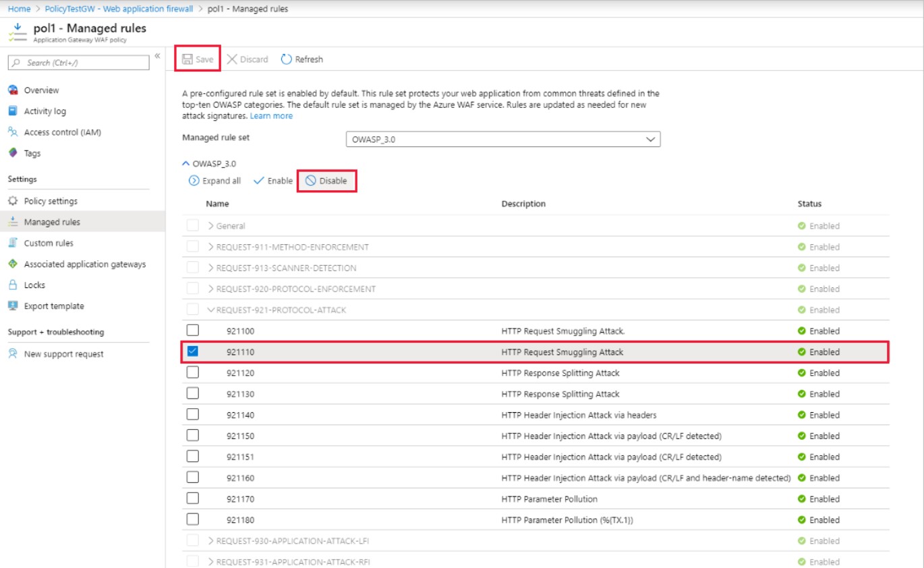Open PolicyTestGW Web application firewall breadcrumb
Image resolution: width=924 pixels, height=568 pixels.
[119, 9]
